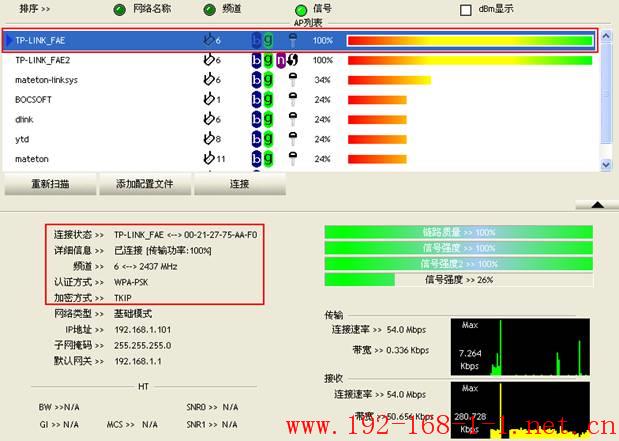The height and width of the screenshot is (441, 619).
Task: Click channel icon on BOCSOFT row
Action: (209, 99)
